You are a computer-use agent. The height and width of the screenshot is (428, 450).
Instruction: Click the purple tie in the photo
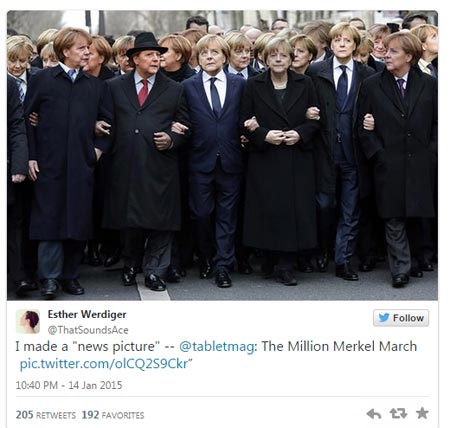click(x=401, y=87)
